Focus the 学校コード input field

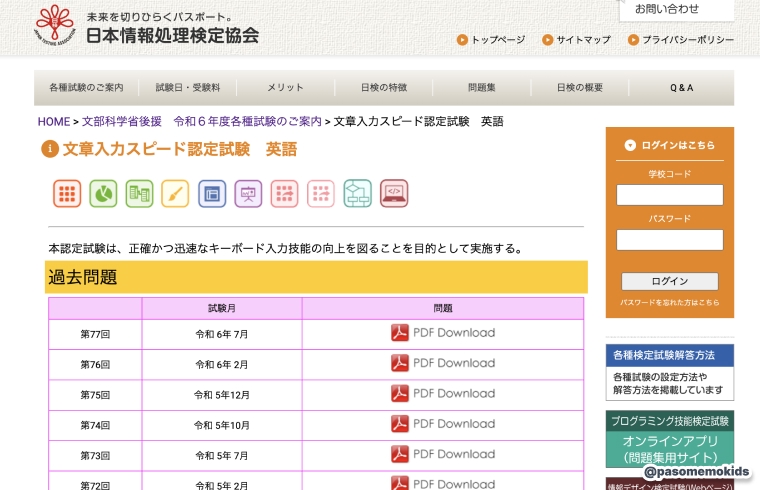(670, 195)
